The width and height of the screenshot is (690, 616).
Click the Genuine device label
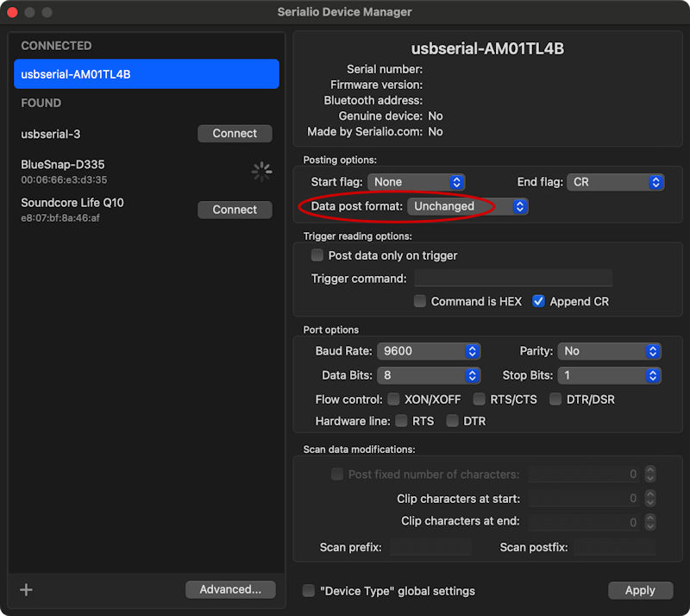(380, 116)
